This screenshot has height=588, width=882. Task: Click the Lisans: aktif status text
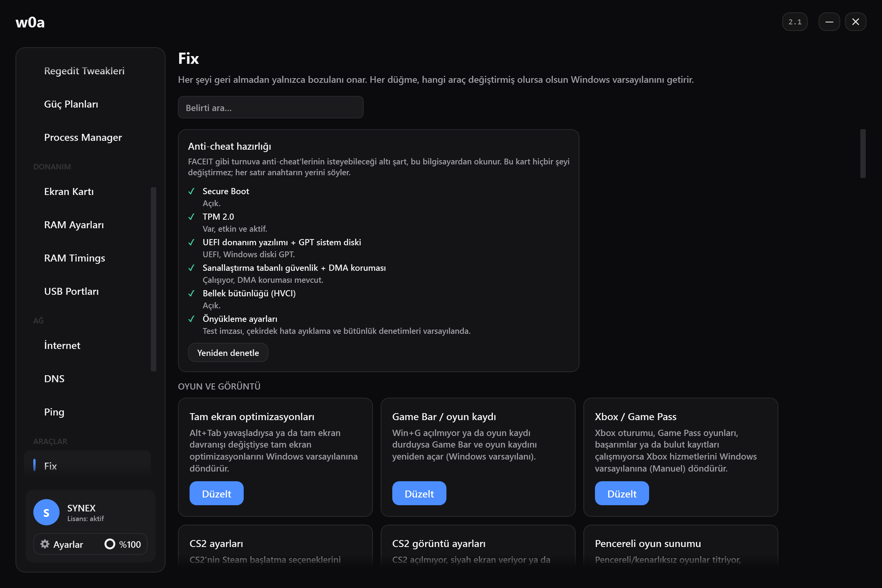click(x=85, y=519)
